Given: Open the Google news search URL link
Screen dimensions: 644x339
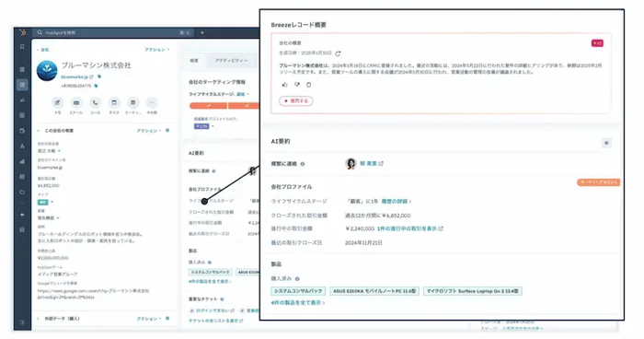Looking at the screenshot, I should [93, 294].
